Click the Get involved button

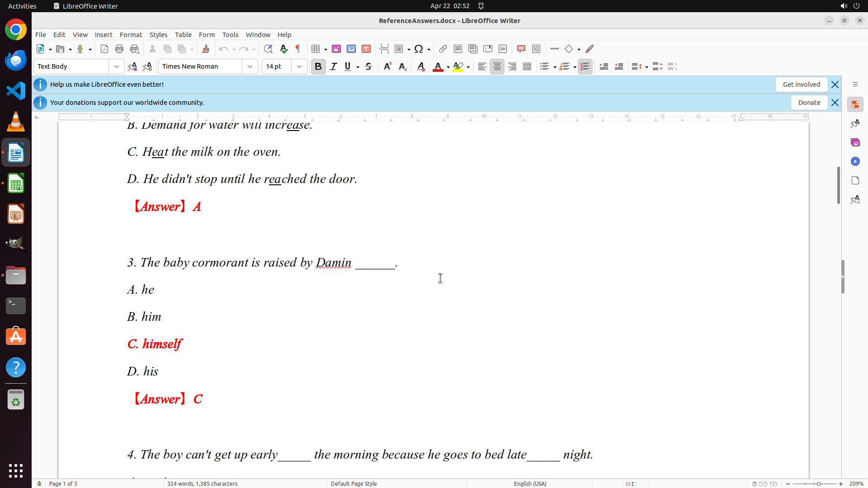tap(801, 84)
